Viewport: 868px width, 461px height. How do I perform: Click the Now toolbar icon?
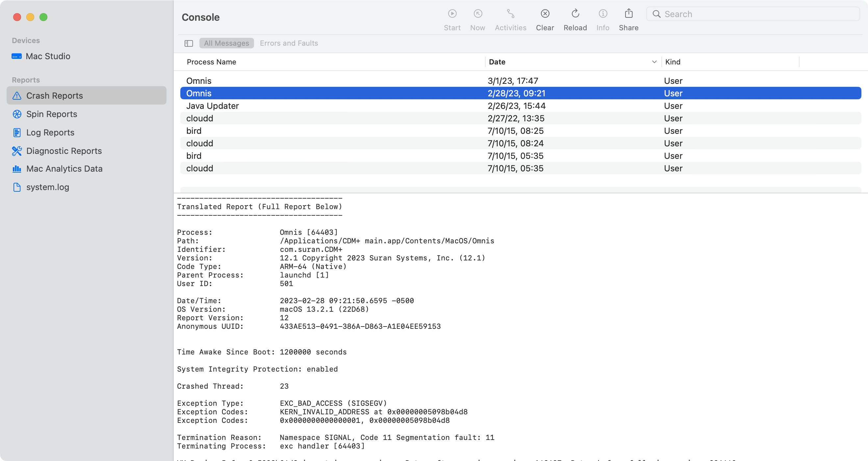click(477, 14)
